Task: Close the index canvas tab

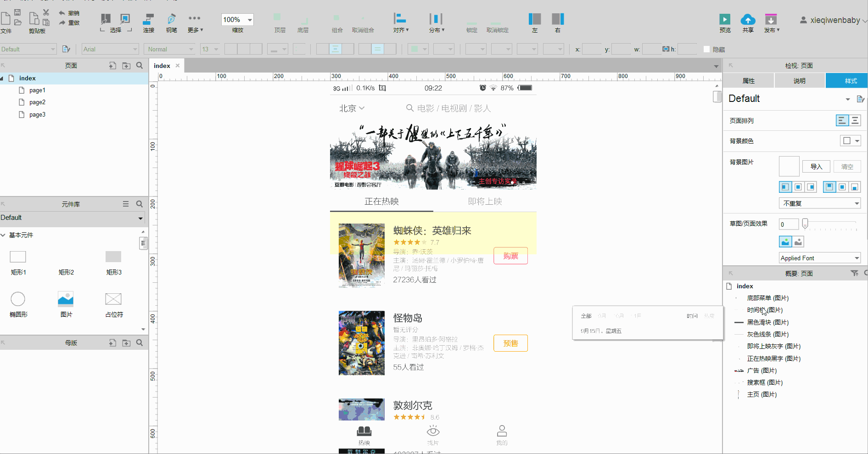Action: click(178, 66)
